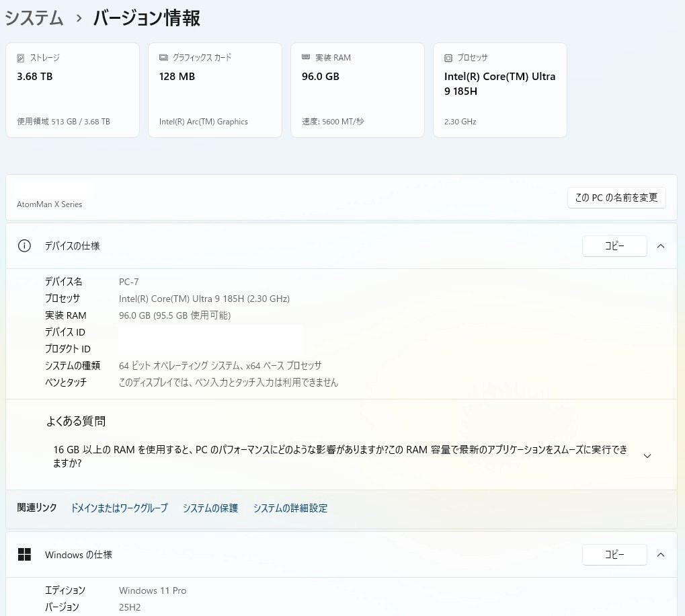Click the Windows logo beside Windows の仕様
This screenshot has height=616, width=685.
pyautogui.click(x=24, y=555)
